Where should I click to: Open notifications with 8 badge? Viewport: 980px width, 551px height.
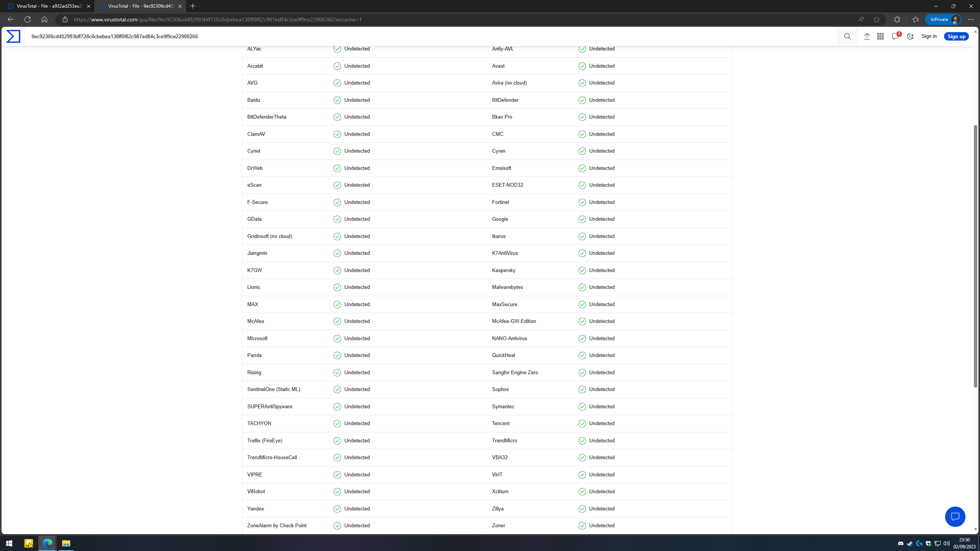coord(896,36)
